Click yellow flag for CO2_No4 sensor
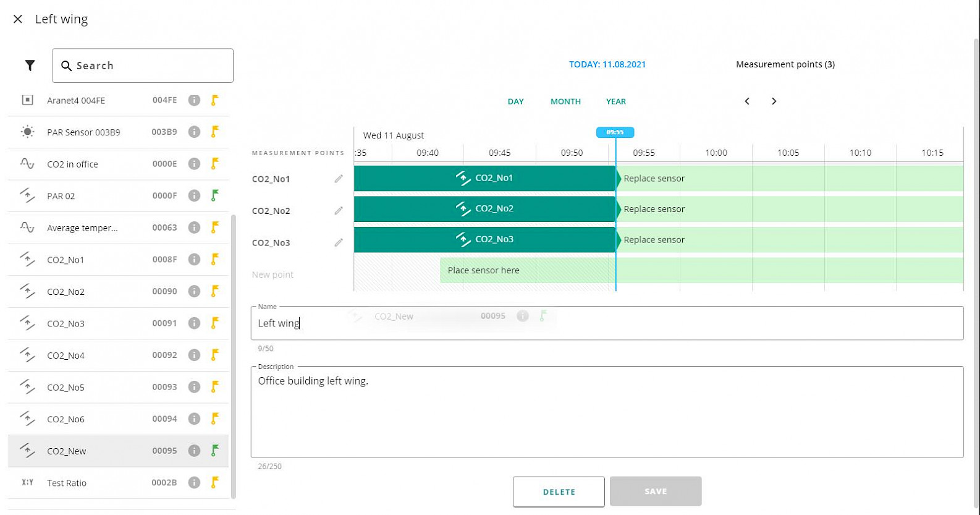 pyautogui.click(x=214, y=355)
